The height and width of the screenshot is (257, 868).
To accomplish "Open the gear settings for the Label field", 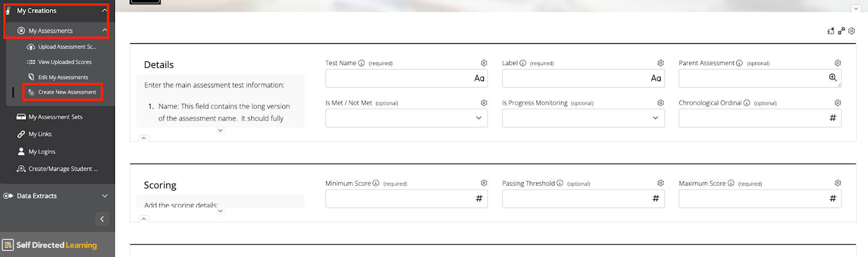I will (x=660, y=63).
